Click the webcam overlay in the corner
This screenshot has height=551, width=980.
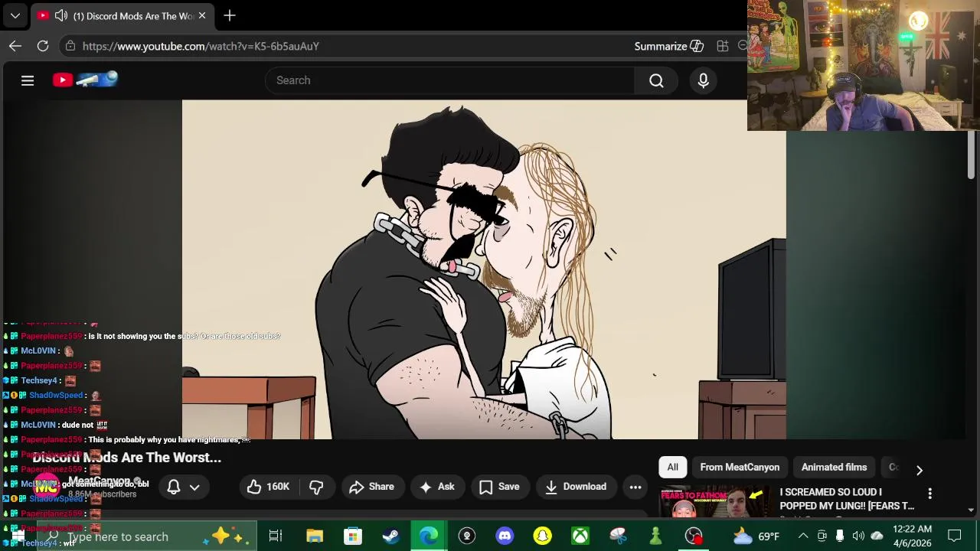864,65
